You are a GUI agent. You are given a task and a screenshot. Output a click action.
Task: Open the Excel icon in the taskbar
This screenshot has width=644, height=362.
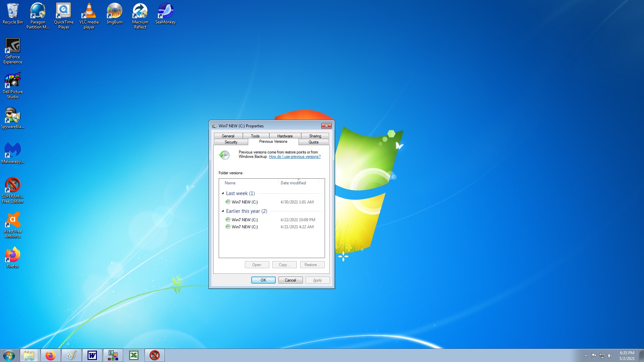tap(134, 355)
